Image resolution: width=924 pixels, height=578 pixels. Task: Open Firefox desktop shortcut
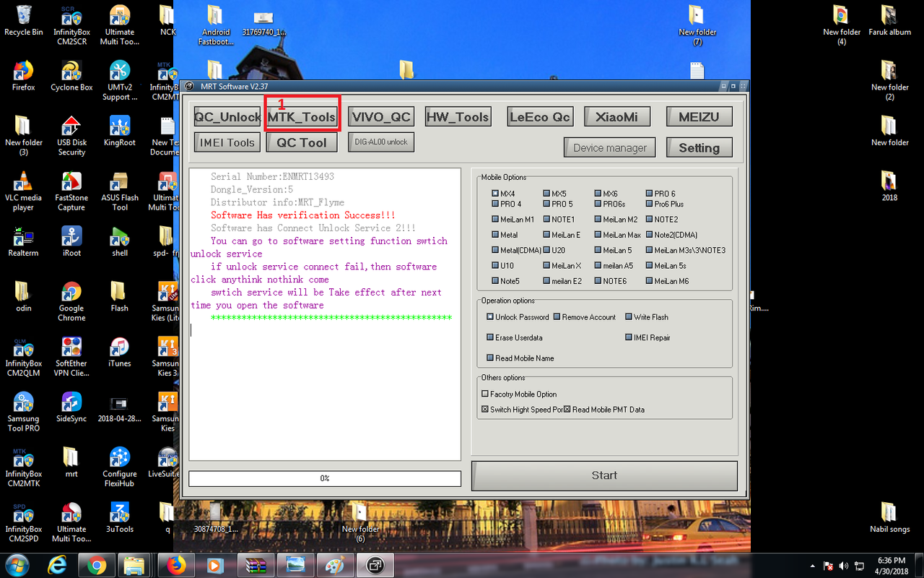[x=23, y=75]
